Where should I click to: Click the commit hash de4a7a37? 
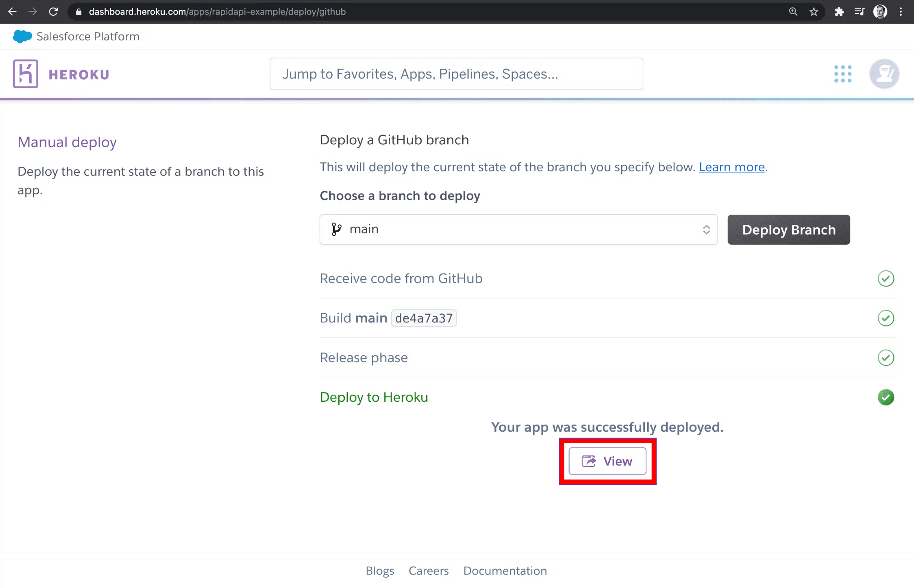coord(424,318)
